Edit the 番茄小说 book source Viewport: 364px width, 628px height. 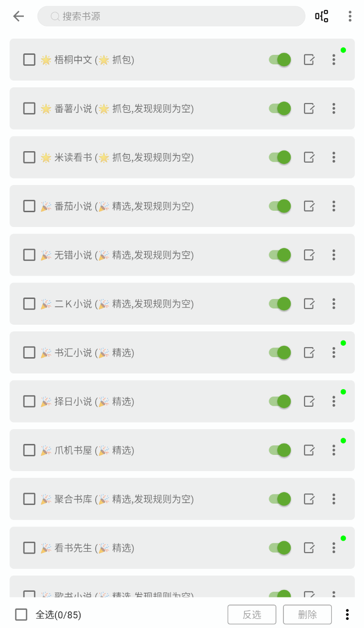click(x=309, y=206)
